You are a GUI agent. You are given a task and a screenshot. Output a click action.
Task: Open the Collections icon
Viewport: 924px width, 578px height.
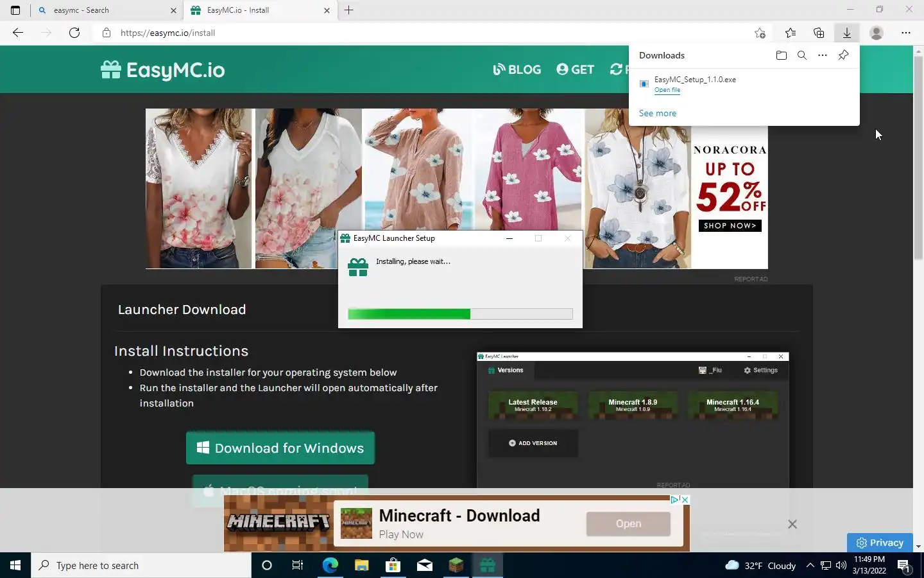(819, 33)
